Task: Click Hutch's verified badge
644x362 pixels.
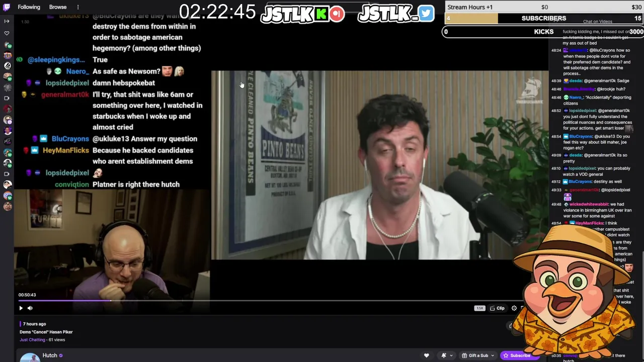Action: pyautogui.click(x=61, y=355)
